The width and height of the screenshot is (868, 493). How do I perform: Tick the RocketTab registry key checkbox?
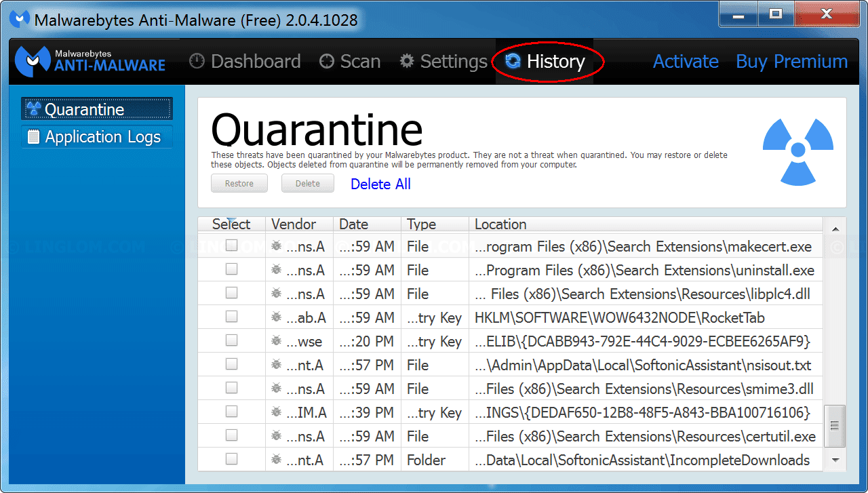pos(231,317)
